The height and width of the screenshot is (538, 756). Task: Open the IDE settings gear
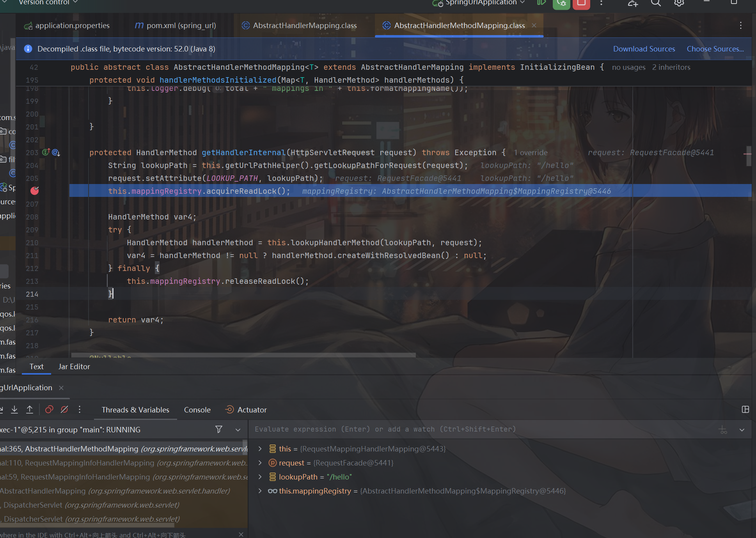(679, 3)
